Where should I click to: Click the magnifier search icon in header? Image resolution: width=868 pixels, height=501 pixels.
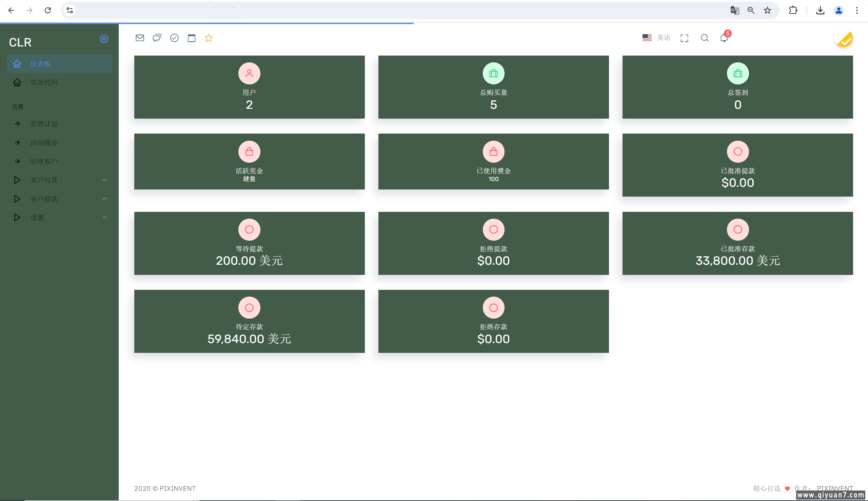click(x=705, y=38)
